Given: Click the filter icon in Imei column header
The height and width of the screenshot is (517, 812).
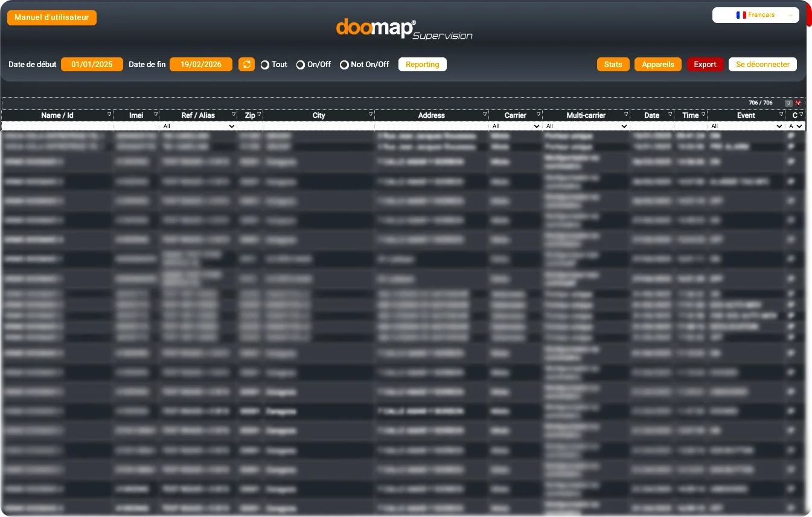Looking at the screenshot, I should 155,114.
